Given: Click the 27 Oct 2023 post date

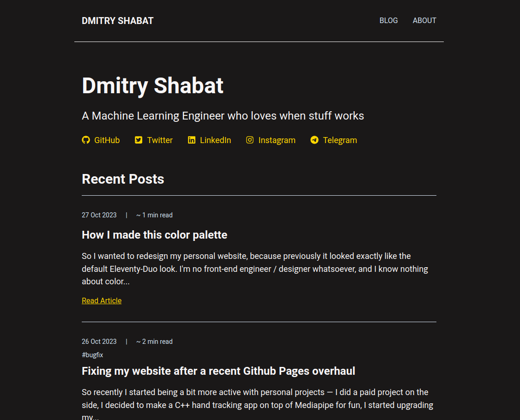Looking at the screenshot, I should 99,215.
